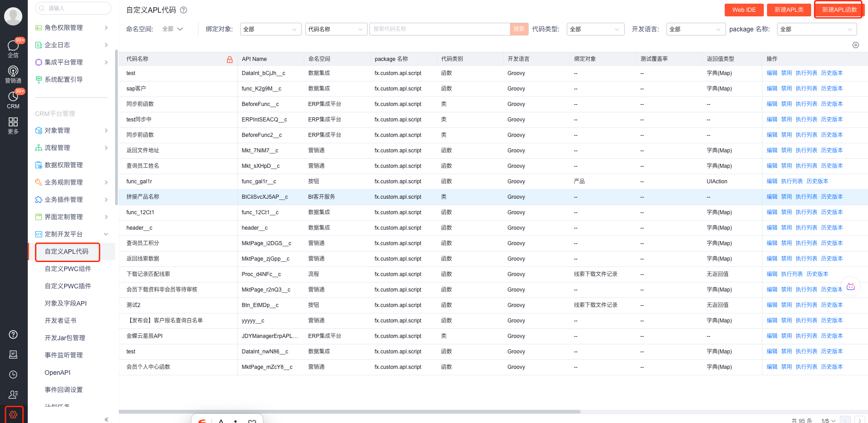Select 开发者证书 menu item
Image resolution: width=868 pixels, height=423 pixels.
(x=61, y=321)
